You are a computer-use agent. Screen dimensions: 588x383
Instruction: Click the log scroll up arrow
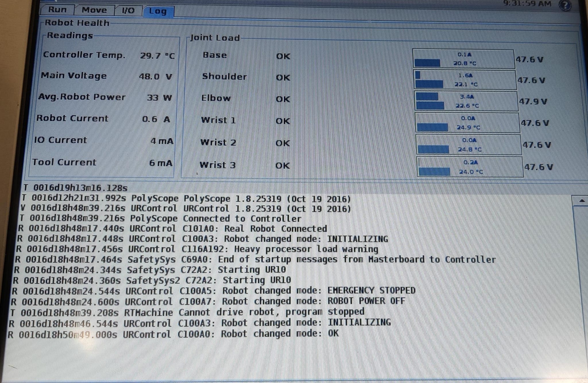point(581,201)
